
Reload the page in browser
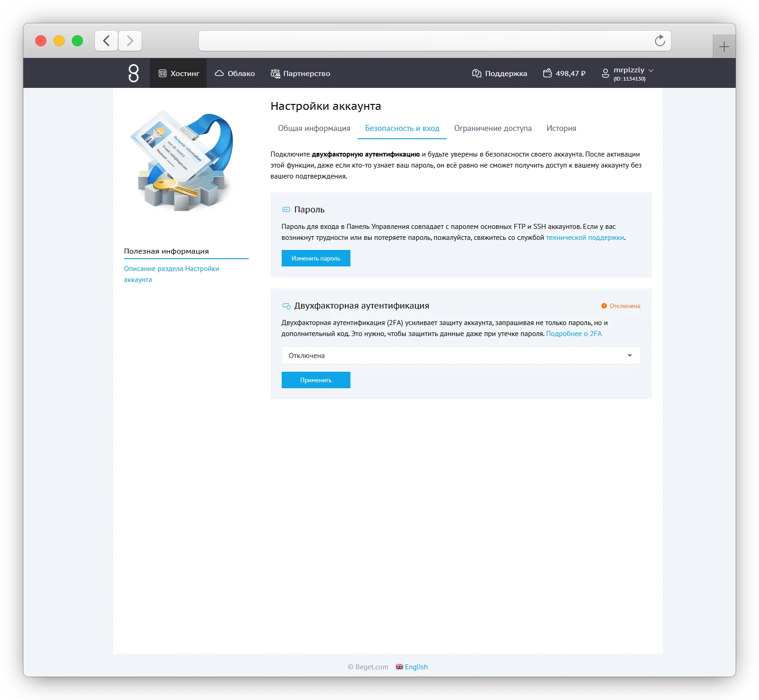(x=660, y=41)
